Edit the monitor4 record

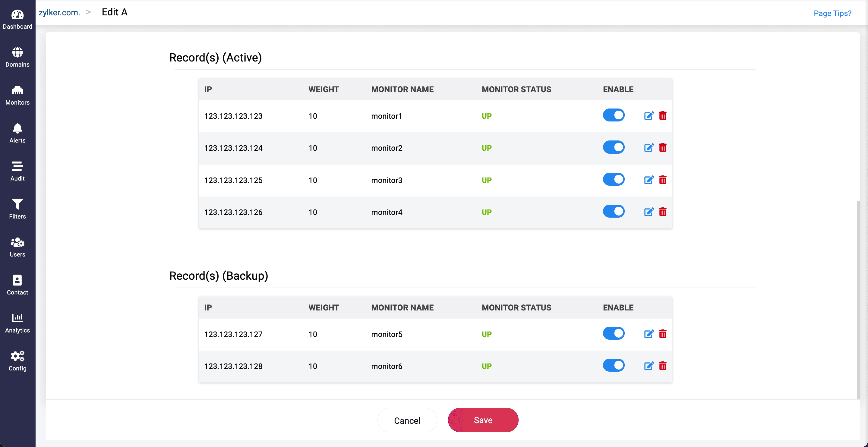(649, 212)
